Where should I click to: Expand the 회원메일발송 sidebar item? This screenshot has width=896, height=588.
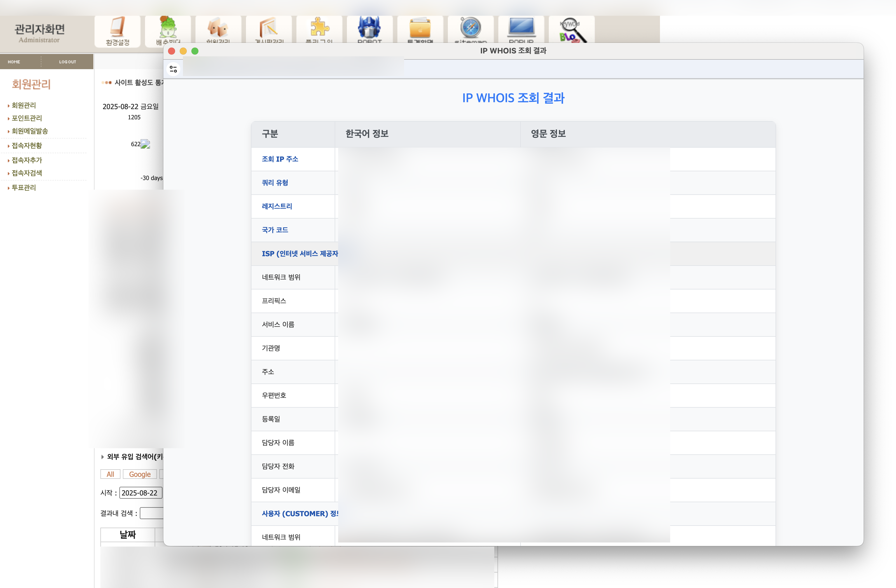pyautogui.click(x=30, y=131)
